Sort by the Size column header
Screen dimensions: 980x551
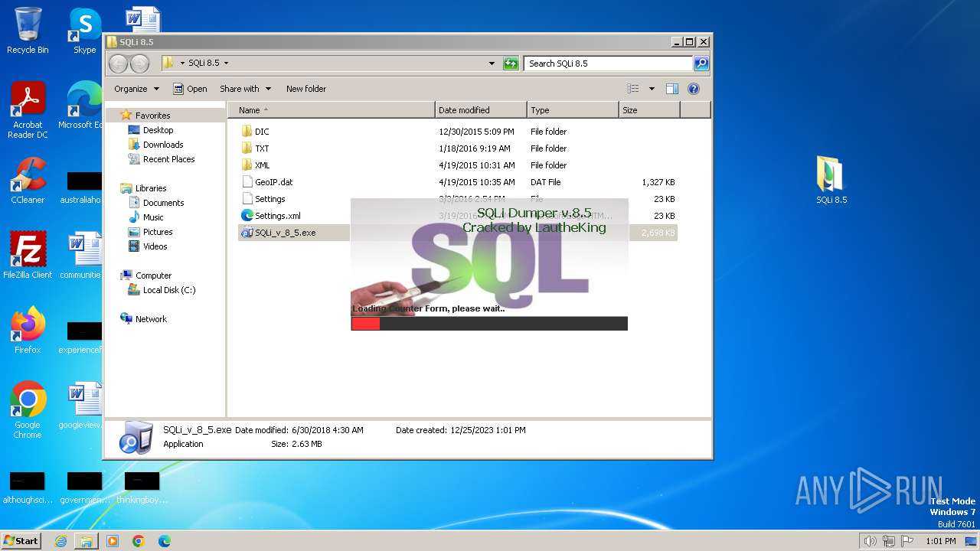[649, 110]
